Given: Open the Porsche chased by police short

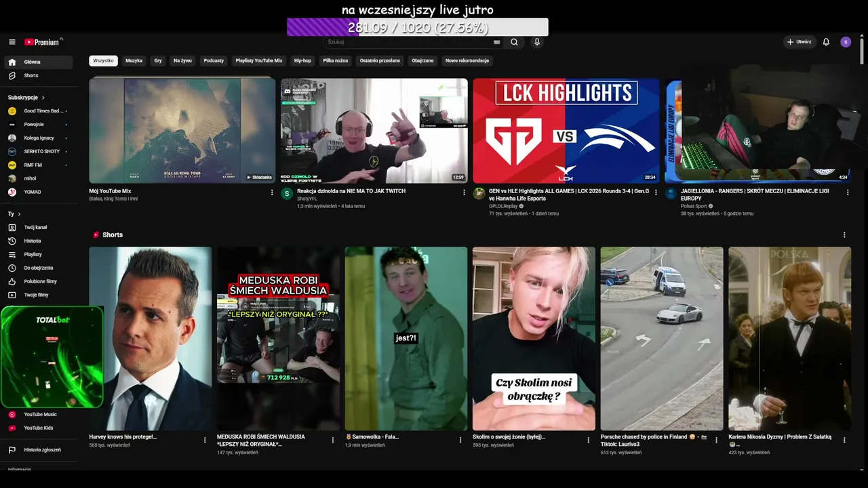Looking at the screenshot, I should 662,339.
